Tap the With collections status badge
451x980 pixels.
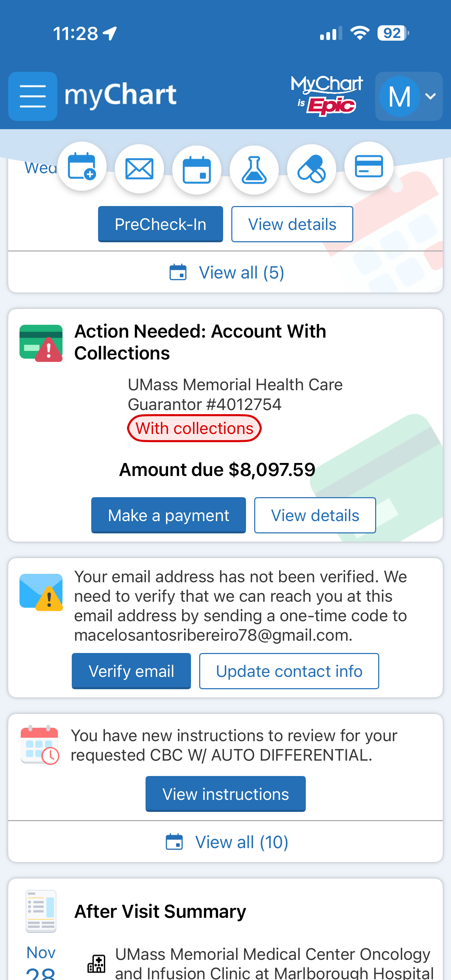click(x=194, y=428)
